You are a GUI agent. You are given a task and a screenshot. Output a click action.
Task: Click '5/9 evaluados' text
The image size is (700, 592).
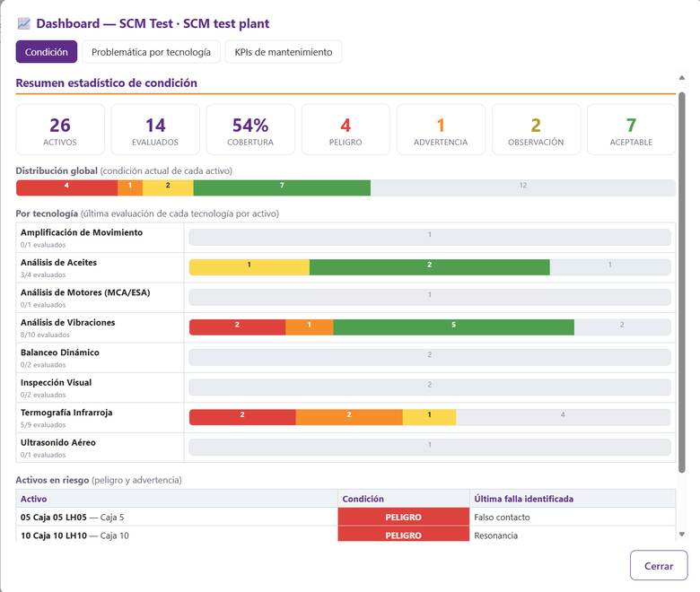43,424
